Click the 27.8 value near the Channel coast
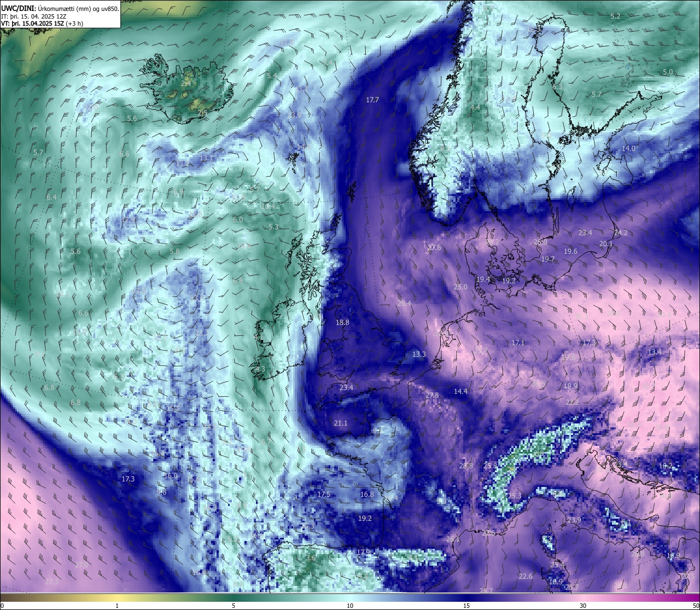Screen dimensions: 700x610 pyautogui.click(x=432, y=395)
